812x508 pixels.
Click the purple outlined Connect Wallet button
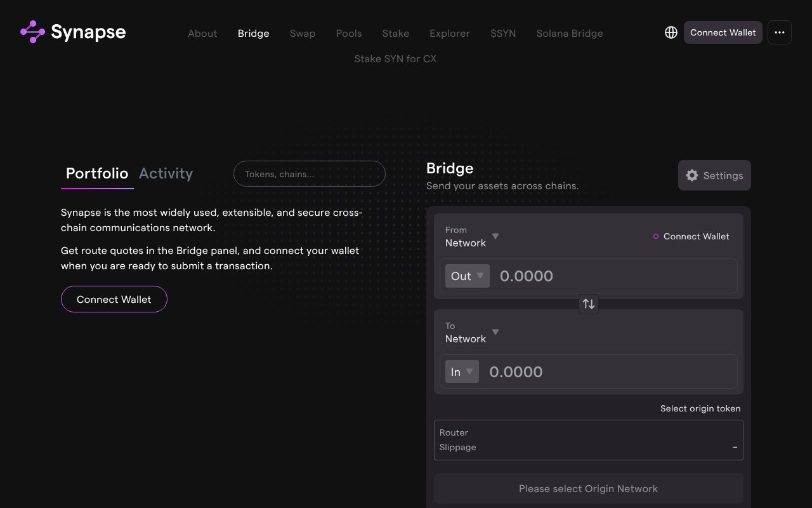click(114, 299)
